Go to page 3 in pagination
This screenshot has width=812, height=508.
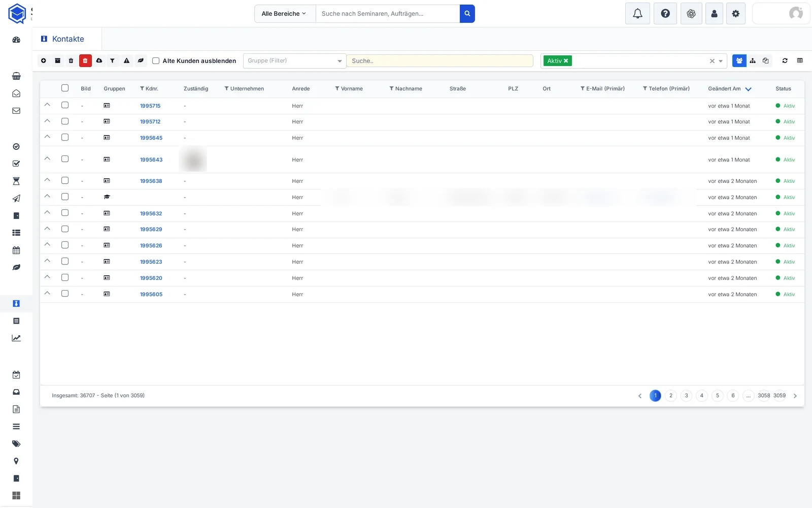tap(686, 396)
